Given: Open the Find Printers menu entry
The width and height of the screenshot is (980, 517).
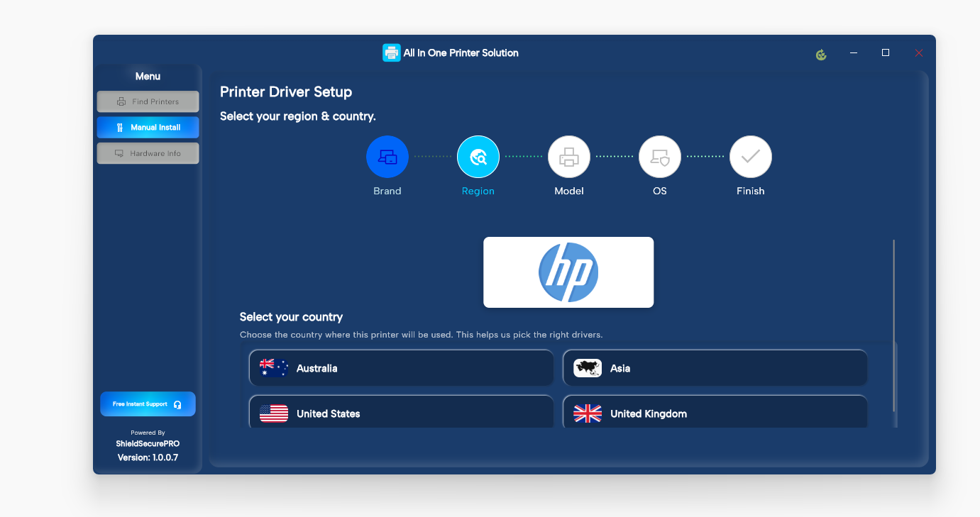Looking at the screenshot, I should [148, 101].
